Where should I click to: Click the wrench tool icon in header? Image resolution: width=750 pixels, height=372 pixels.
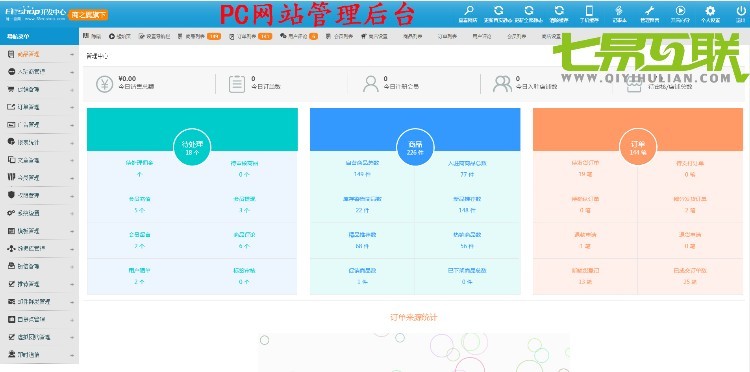pos(649,10)
